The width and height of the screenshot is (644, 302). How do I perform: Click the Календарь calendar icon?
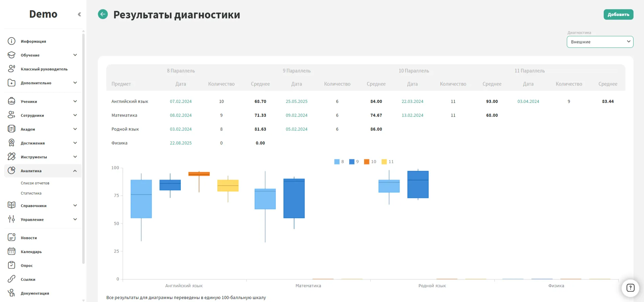(12, 252)
